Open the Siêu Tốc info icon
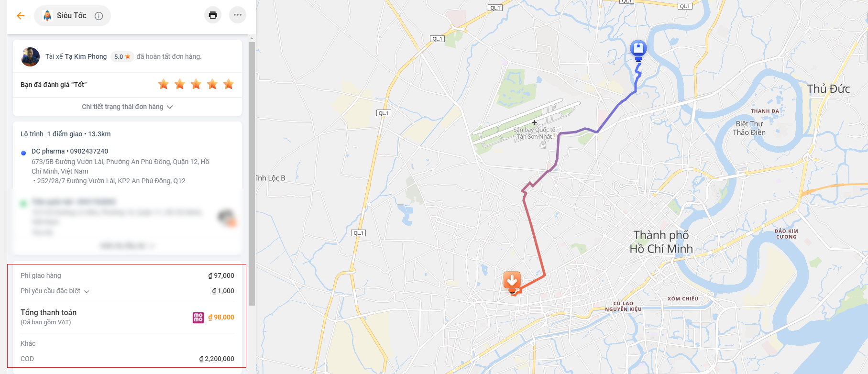The width and height of the screenshot is (868, 374). click(x=99, y=16)
